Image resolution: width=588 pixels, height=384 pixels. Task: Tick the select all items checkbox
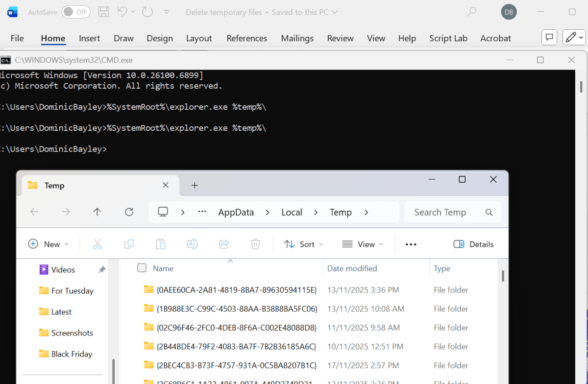pyautogui.click(x=142, y=268)
